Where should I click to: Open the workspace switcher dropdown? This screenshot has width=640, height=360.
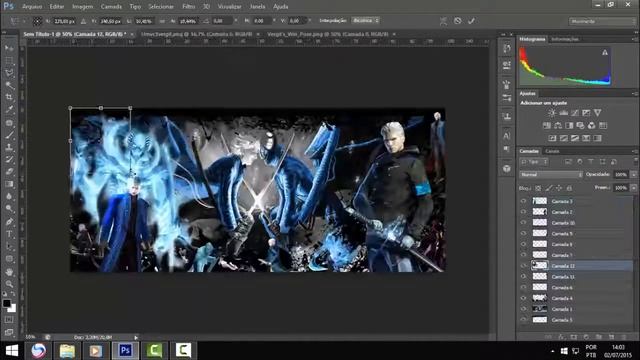click(x=602, y=21)
